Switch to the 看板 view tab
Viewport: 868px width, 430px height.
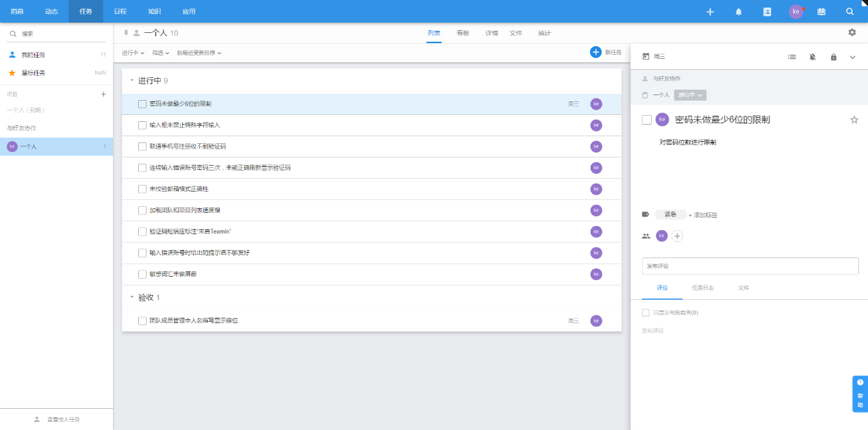pos(463,33)
